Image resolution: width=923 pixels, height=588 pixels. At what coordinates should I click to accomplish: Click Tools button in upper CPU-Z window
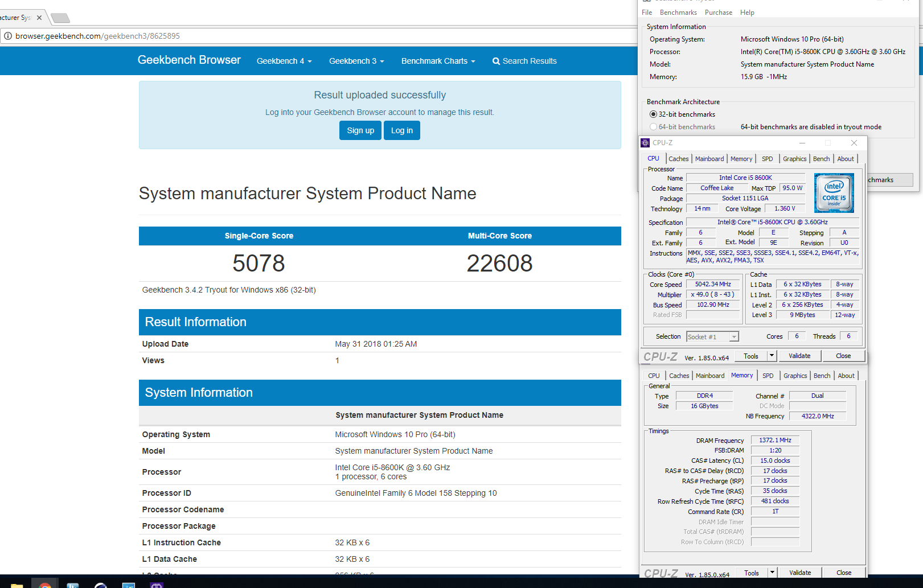click(x=751, y=356)
